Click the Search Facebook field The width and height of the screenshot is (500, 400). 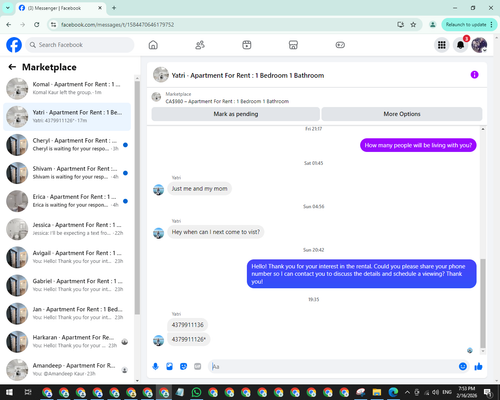point(80,45)
